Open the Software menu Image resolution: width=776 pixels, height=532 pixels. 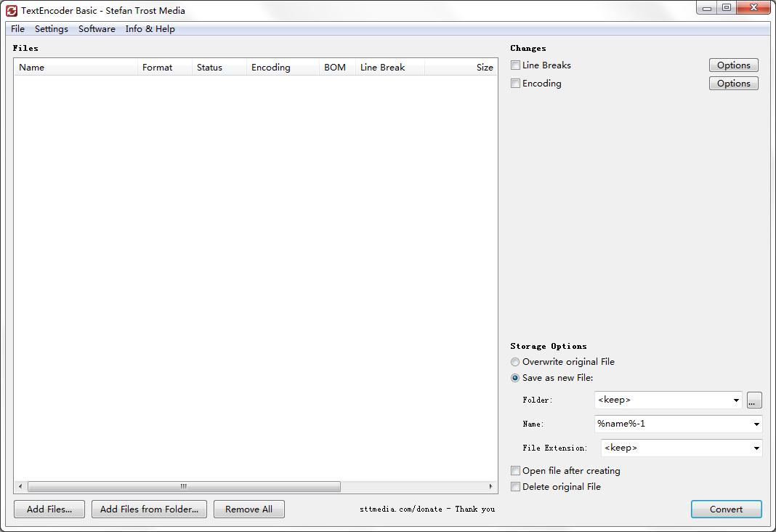pyautogui.click(x=97, y=29)
